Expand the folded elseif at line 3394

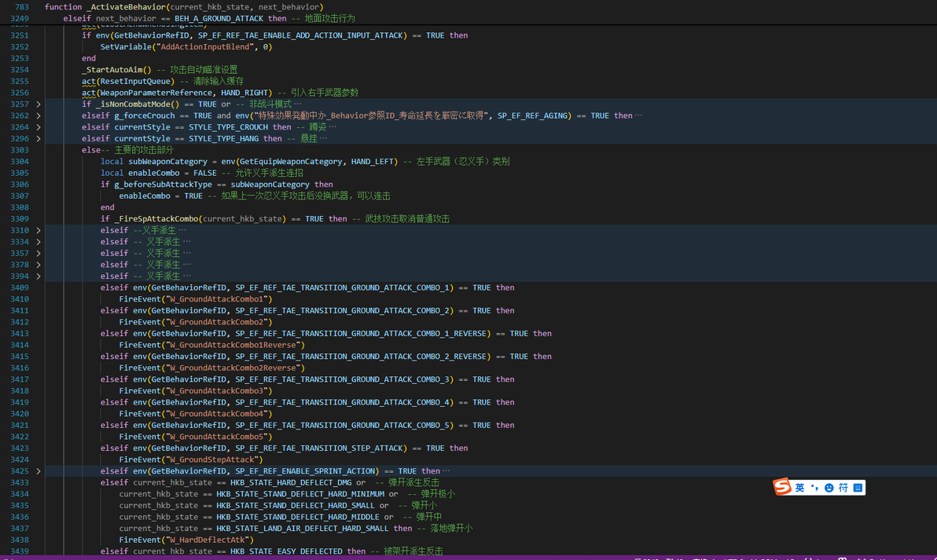(39, 276)
